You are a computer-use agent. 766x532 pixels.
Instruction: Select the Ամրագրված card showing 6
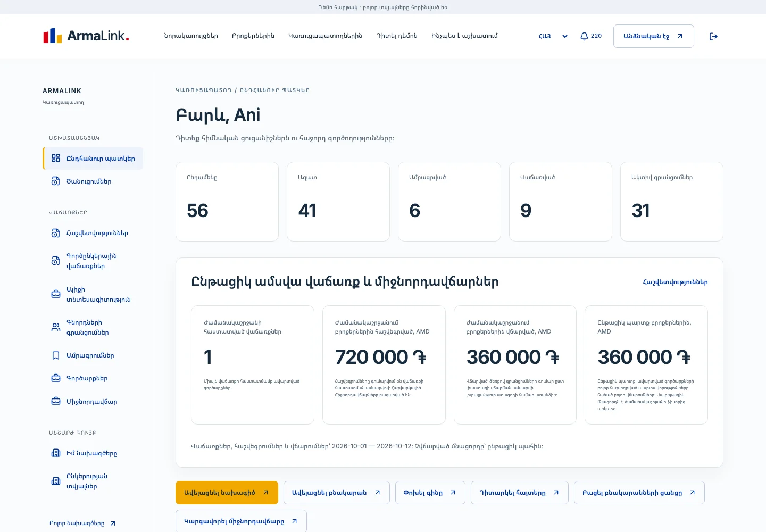pos(449,202)
